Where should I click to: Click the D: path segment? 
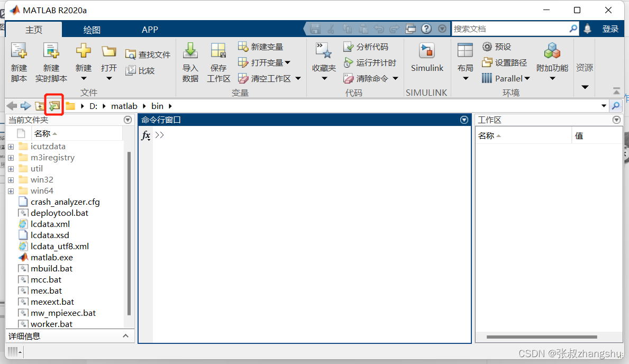(x=93, y=106)
